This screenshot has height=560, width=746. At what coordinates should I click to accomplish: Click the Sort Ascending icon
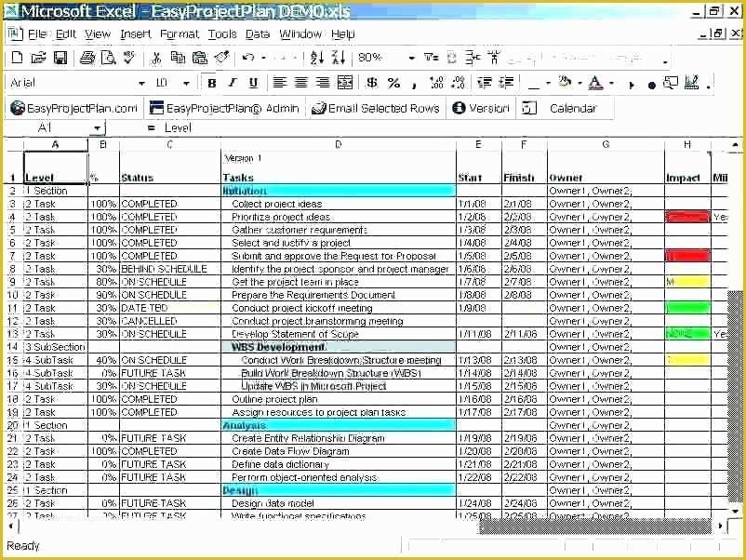[x=317, y=58]
